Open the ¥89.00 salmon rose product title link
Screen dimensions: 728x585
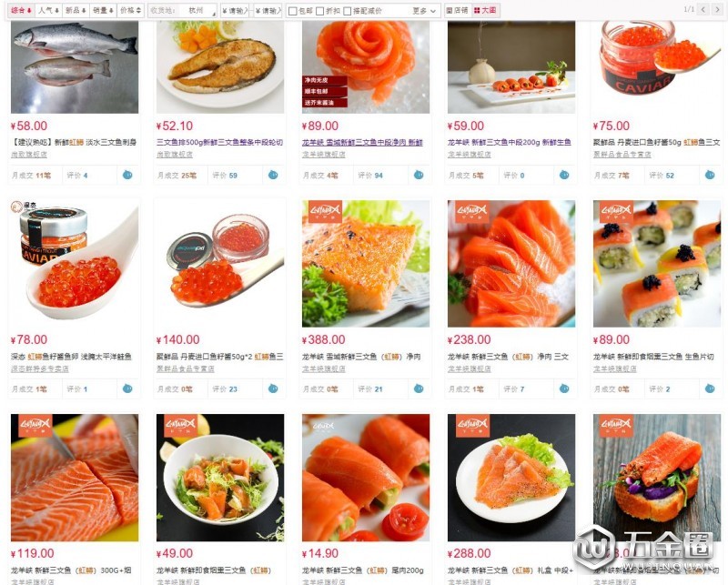click(x=362, y=143)
